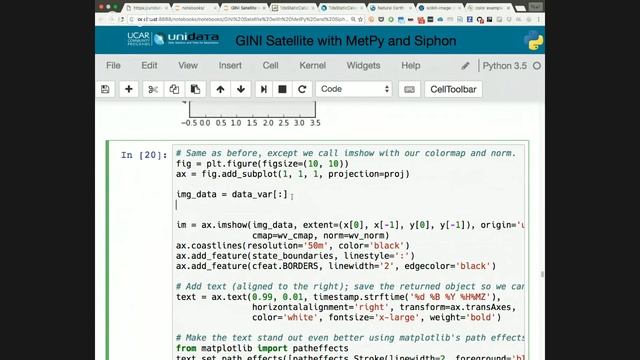Move the selected cell up
640x360 pixels.
[x=220, y=89]
